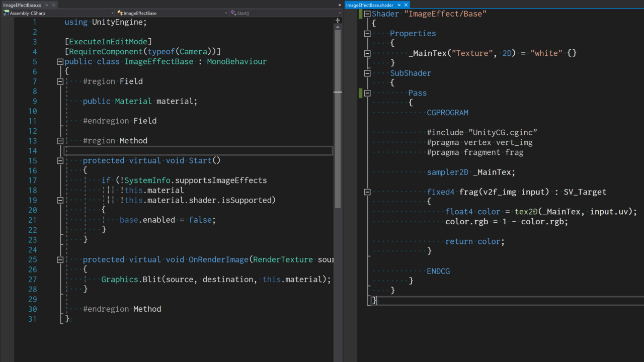
Task: Collapse the OnRenderImage method block
Action: [x=60, y=260]
